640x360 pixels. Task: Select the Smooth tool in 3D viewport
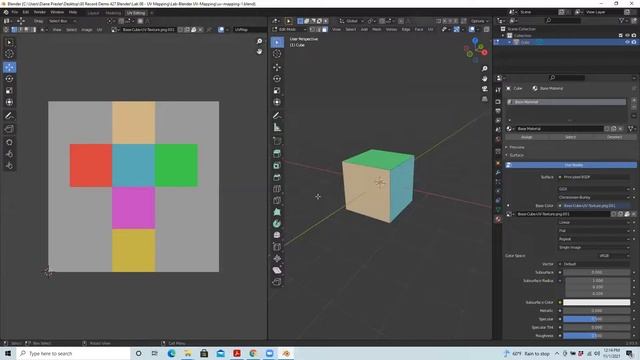pos(277,235)
